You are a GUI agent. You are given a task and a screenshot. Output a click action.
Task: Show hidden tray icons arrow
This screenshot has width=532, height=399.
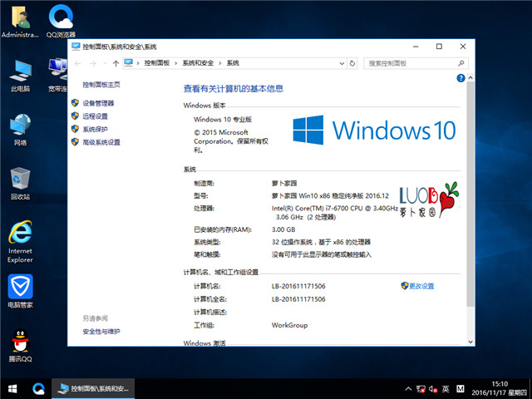[x=408, y=389]
